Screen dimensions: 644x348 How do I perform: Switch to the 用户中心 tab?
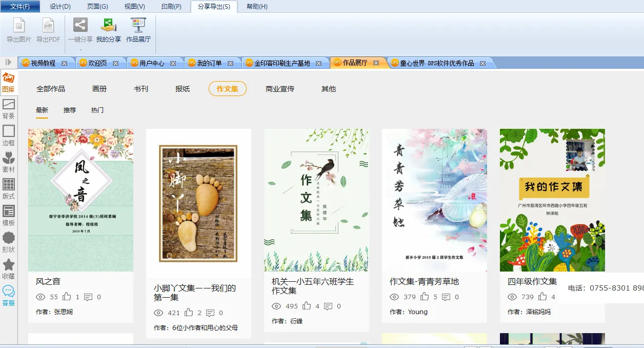[x=152, y=63]
